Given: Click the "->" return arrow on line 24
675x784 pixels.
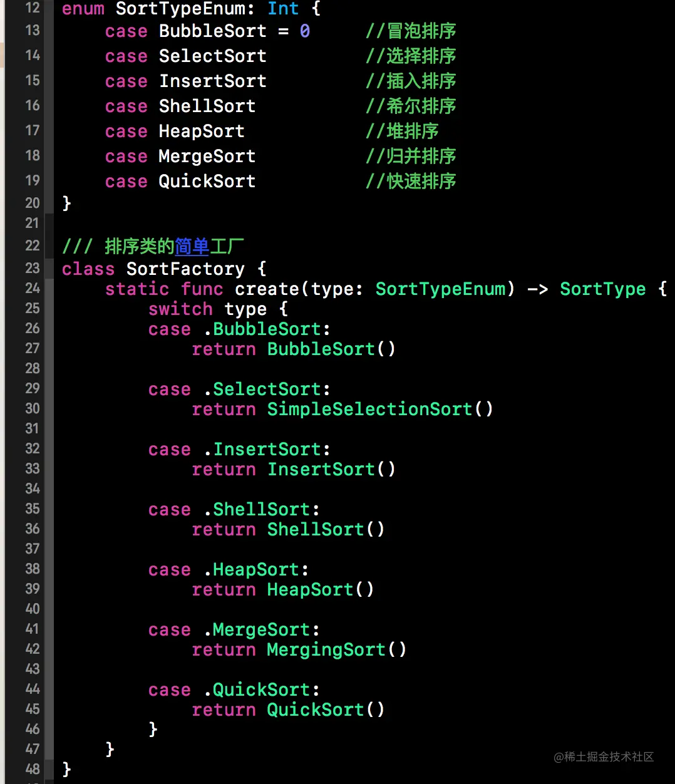Looking at the screenshot, I should [537, 289].
